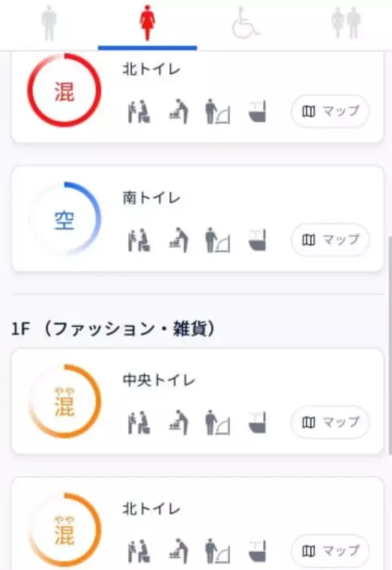Click child urinal icon in red 北トイレ card
The width and height of the screenshot is (392, 570).
218,112
